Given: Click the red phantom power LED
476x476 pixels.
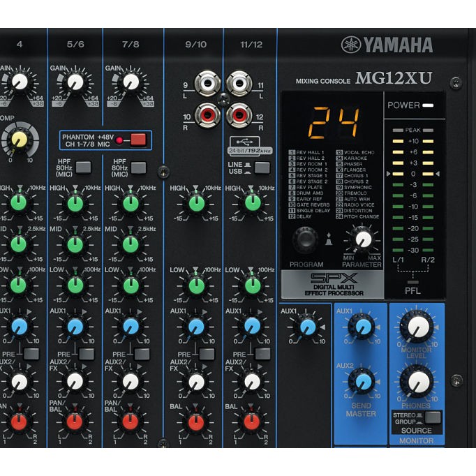Looking at the screenshot, I should tap(119, 140).
